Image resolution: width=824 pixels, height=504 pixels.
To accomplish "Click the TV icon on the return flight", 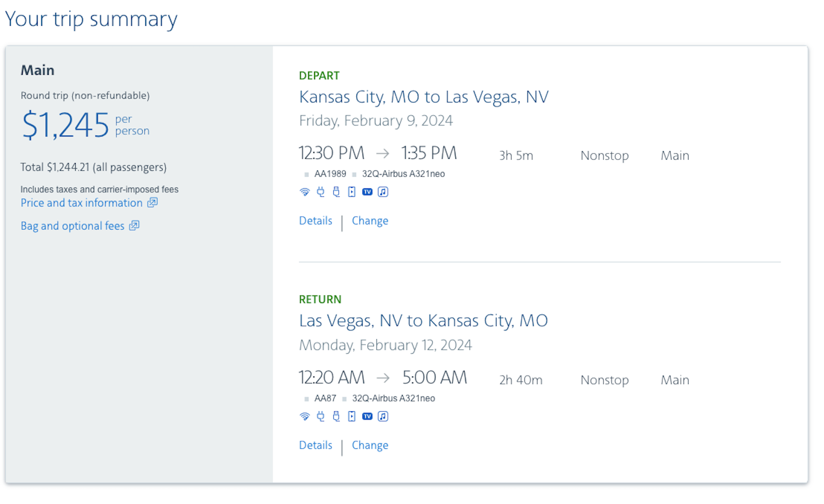I will [367, 416].
